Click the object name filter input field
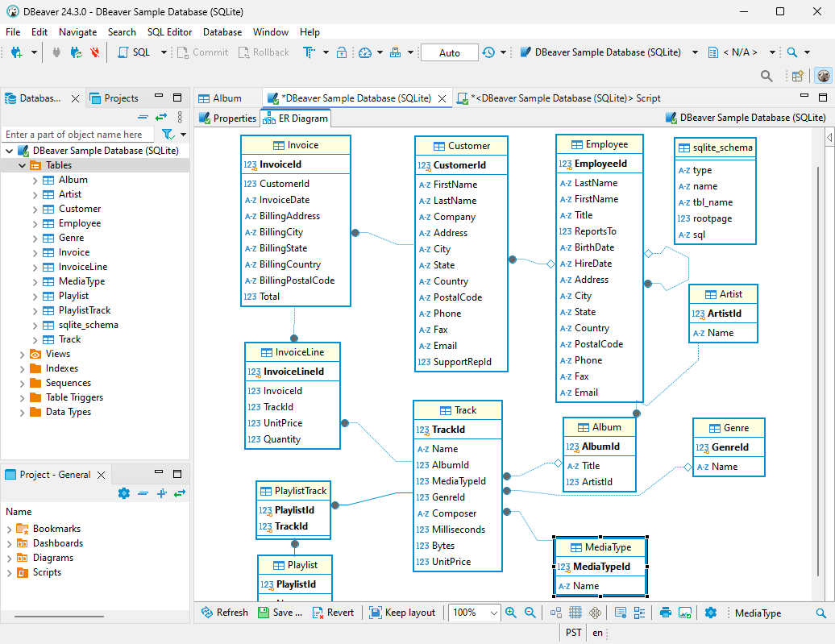 (x=78, y=135)
